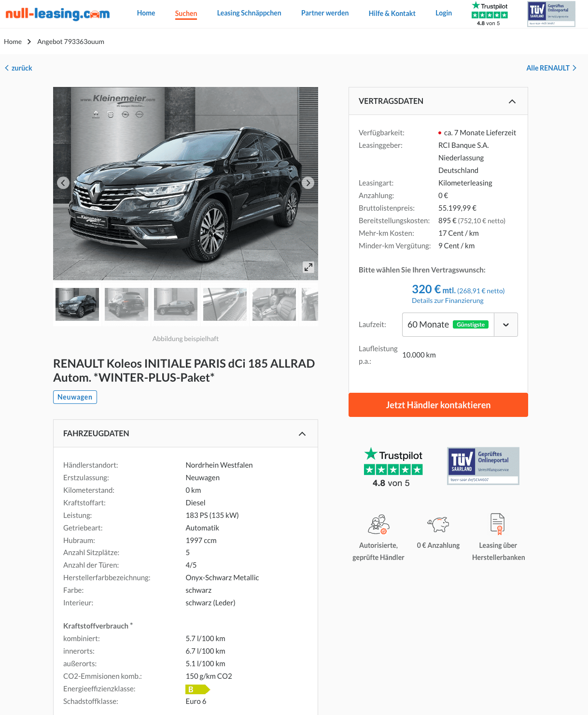Show the next car photo with right arrow

[308, 183]
